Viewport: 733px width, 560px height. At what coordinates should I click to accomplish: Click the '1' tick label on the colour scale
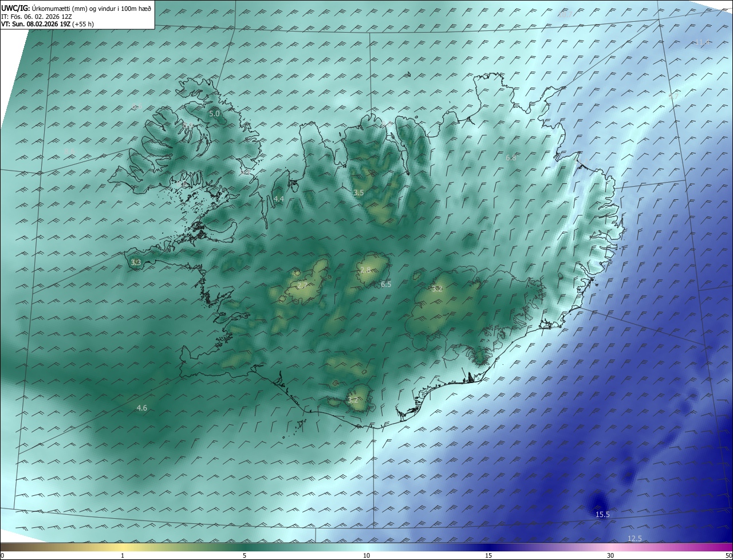click(x=123, y=555)
